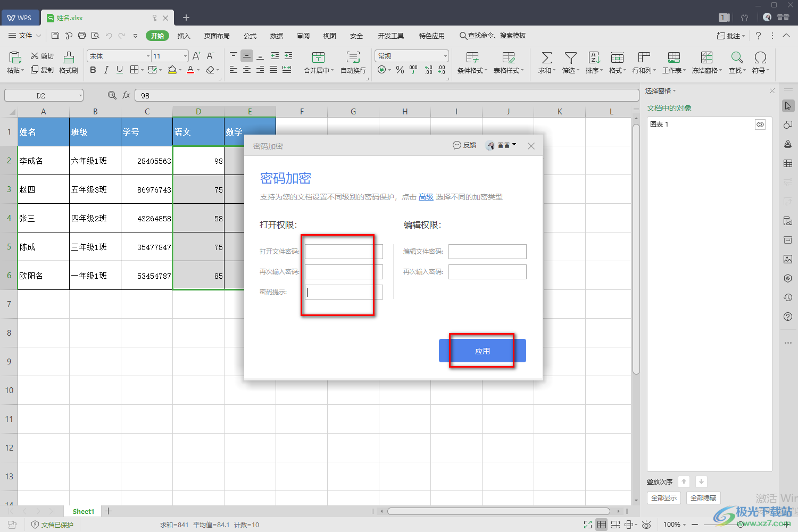798x532 pixels.
Task: Click the 高级 link in the dialog
Action: point(426,197)
